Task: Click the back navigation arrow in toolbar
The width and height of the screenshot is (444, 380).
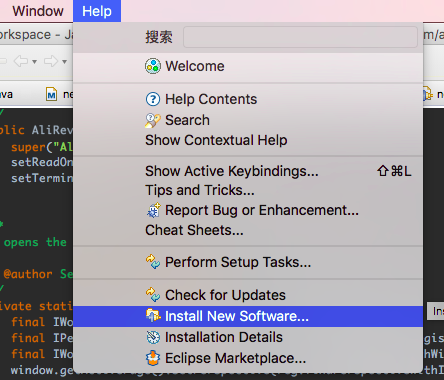Action: point(21,61)
